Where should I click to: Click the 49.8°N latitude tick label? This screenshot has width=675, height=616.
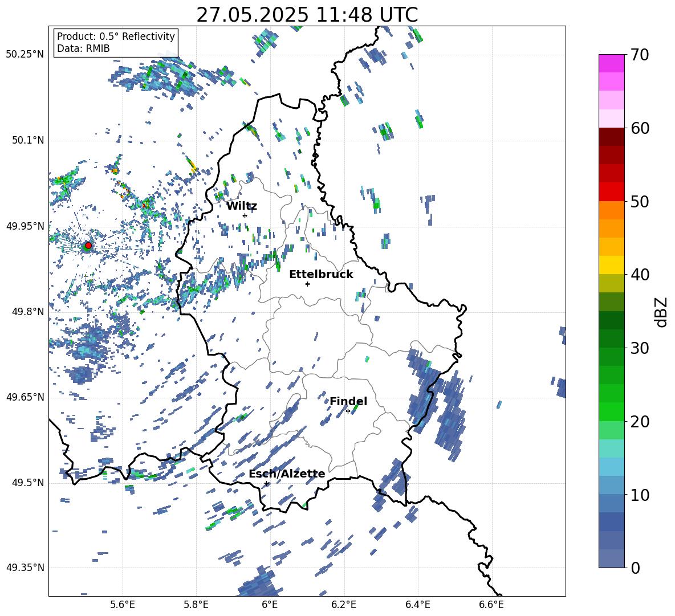[x=27, y=312]
